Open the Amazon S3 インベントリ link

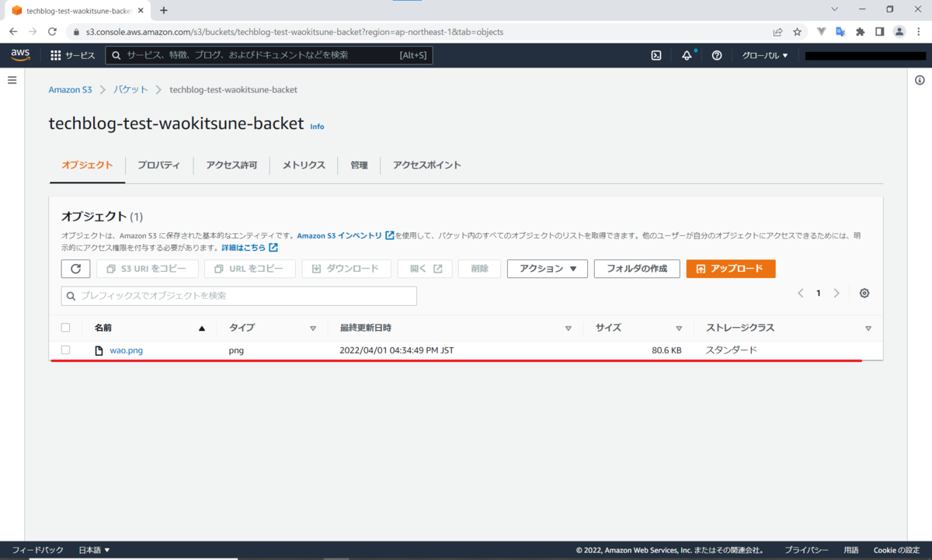click(346, 235)
